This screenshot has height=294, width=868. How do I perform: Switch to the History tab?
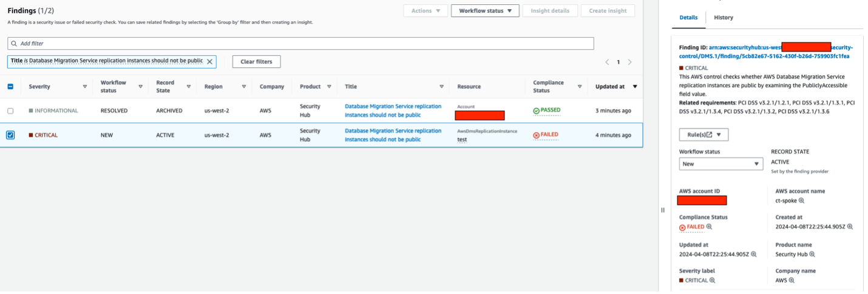click(723, 18)
